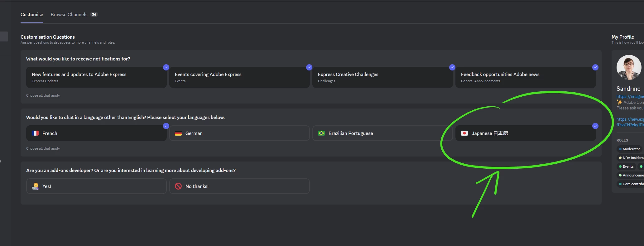Open Sandrine's profile avatar

click(x=629, y=67)
